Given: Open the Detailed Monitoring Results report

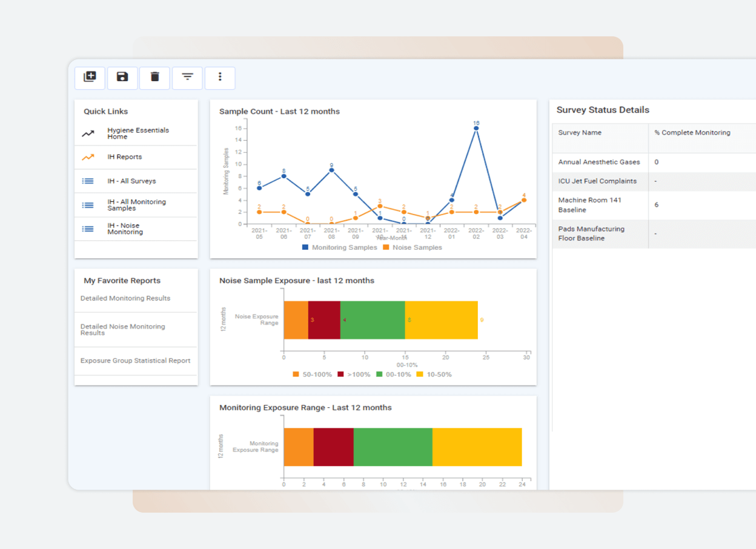Looking at the screenshot, I should coord(125,298).
